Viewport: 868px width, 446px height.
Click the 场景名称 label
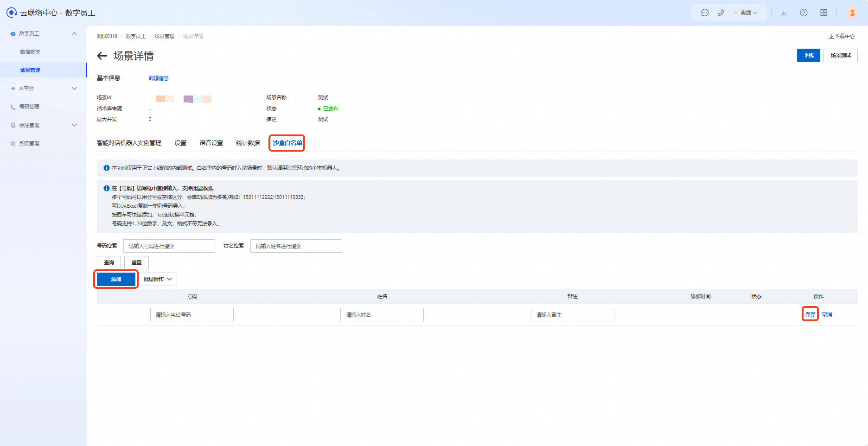tap(276, 97)
